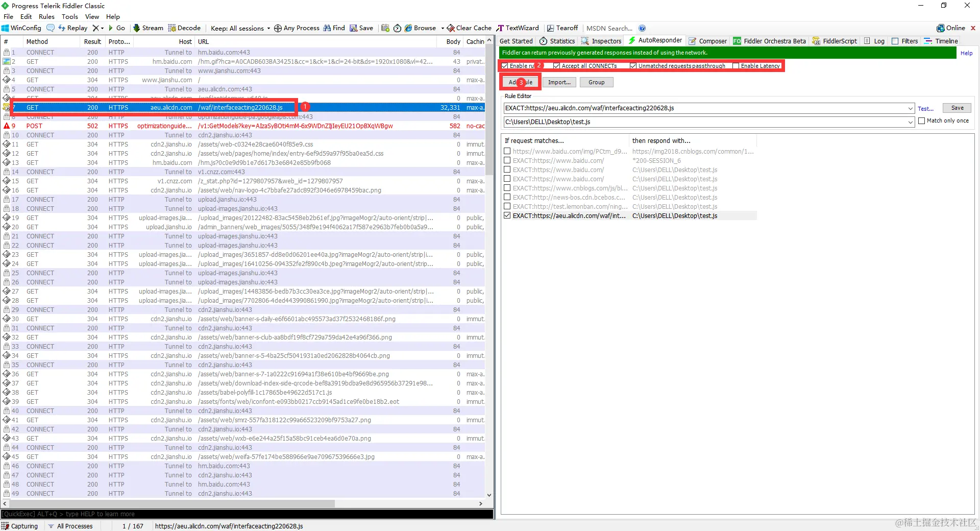Image resolution: width=980 pixels, height=531 pixels.
Task: Check Match only once option
Action: pos(922,121)
